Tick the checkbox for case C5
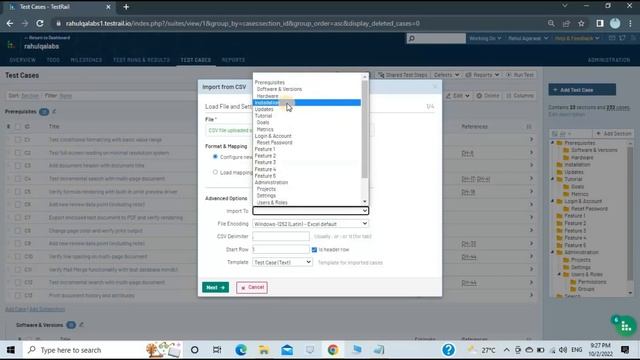Image resolution: width=640 pixels, height=360 pixels. click(18, 191)
